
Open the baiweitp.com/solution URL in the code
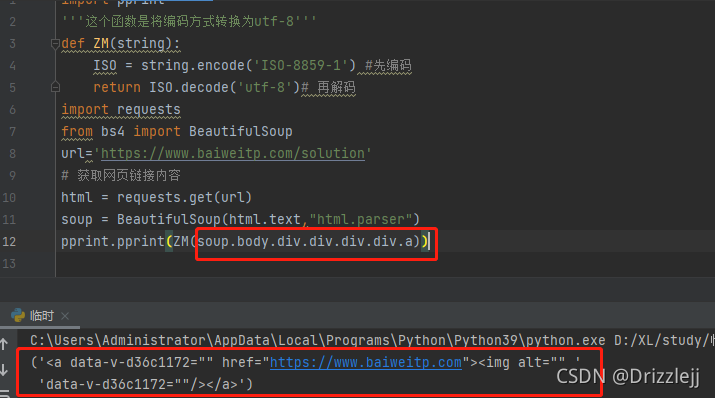(x=233, y=154)
